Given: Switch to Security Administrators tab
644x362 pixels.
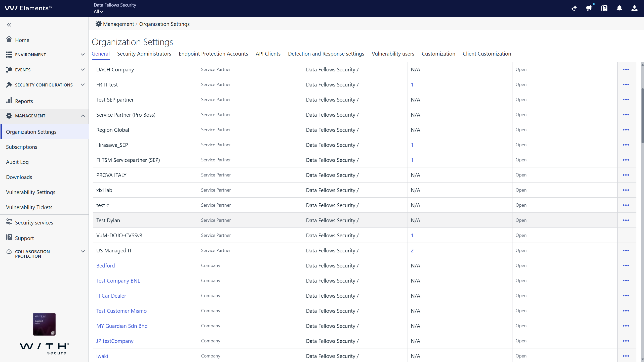Looking at the screenshot, I should pos(144,54).
